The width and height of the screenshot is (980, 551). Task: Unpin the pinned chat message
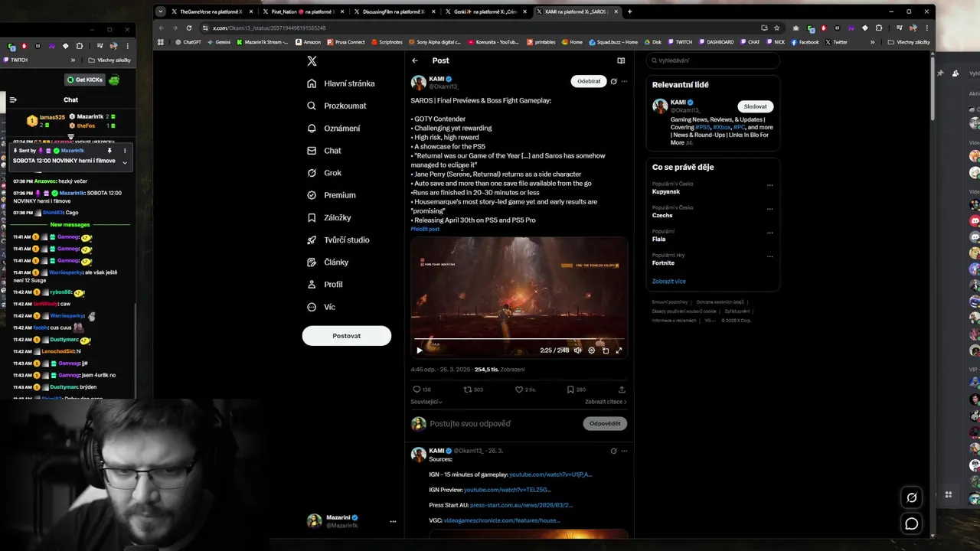click(x=109, y=151)
